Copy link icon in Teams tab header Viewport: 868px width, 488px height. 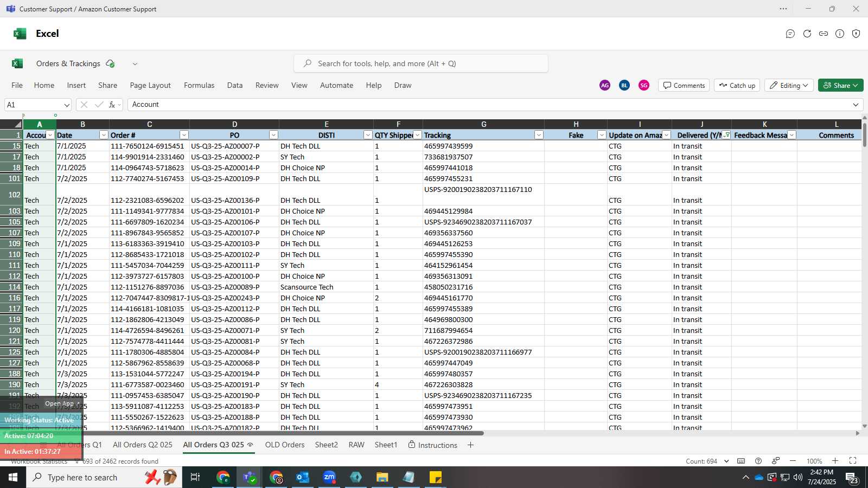pyautogui.click(x=824, y=34)
